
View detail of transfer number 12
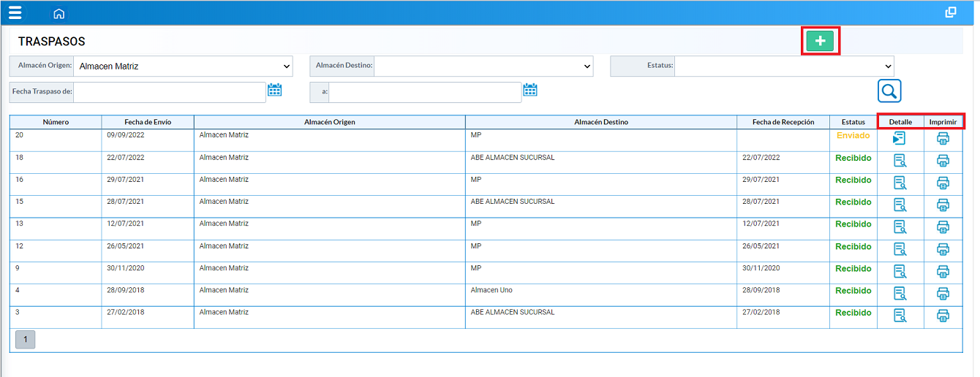tap(900, 249)
